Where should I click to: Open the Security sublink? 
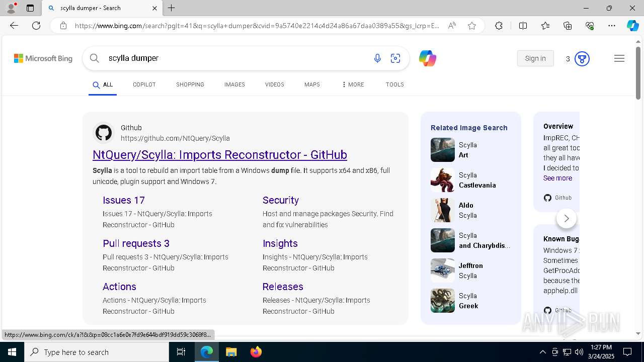point(281,200)
